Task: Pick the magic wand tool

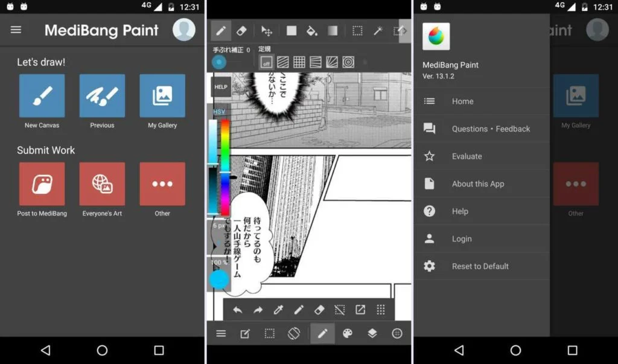Action: pos(378,31)
